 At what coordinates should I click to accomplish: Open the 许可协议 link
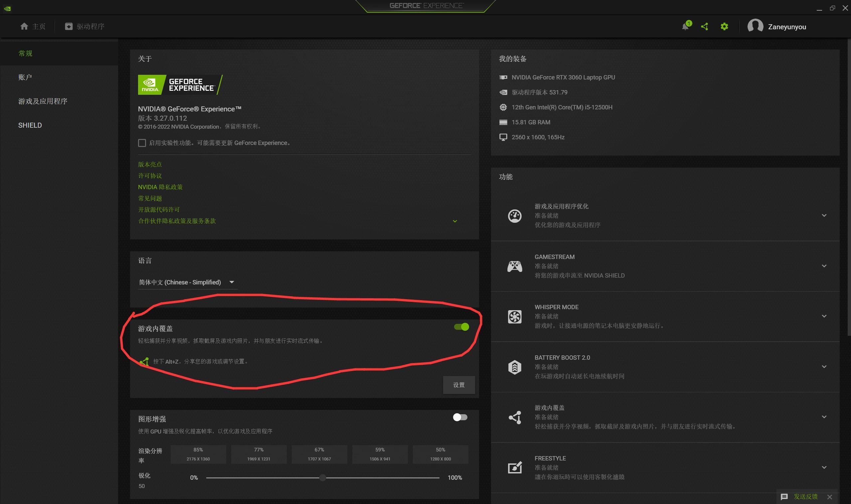150,176
